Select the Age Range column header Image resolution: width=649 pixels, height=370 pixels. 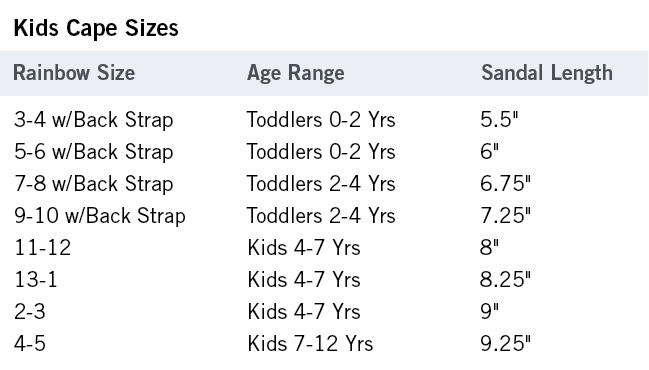pos(296,73)
